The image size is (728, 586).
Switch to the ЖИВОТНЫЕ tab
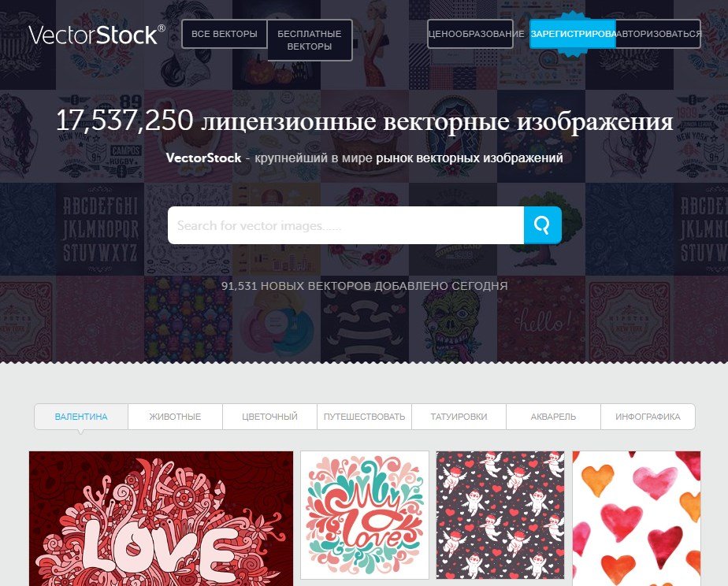pyautogui.click(x=175, y=417)
